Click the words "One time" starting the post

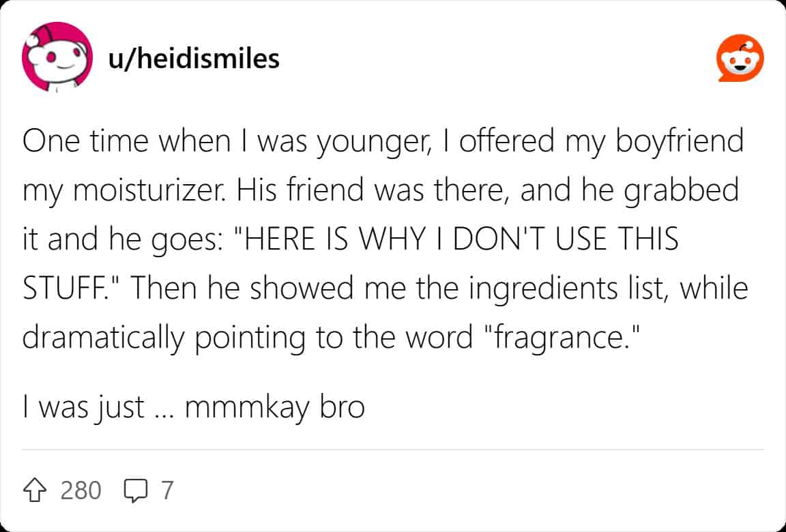click(x=74, y=142)
